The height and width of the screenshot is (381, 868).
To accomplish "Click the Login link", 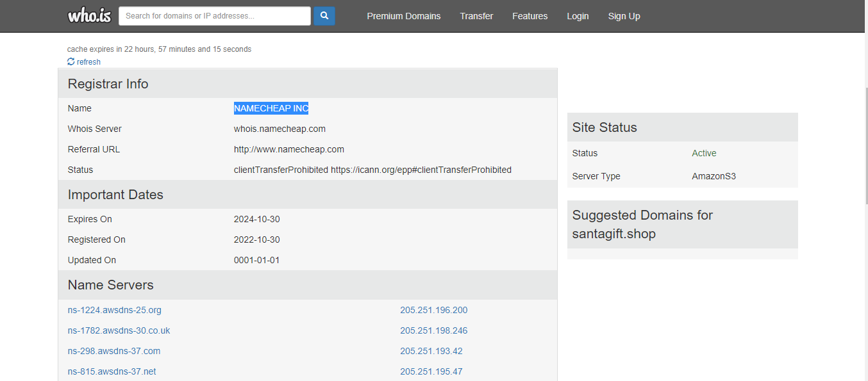I will [x=578, y=16].
